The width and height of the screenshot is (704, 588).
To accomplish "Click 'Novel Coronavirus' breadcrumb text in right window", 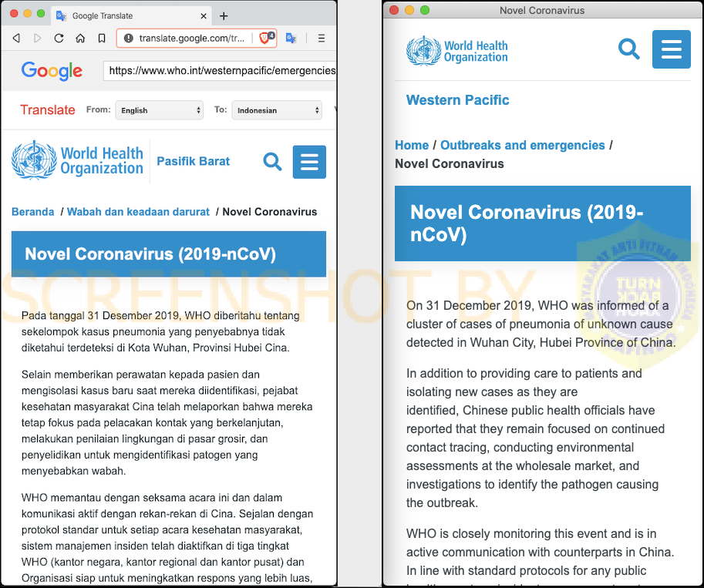I will (x=449, y=164).
